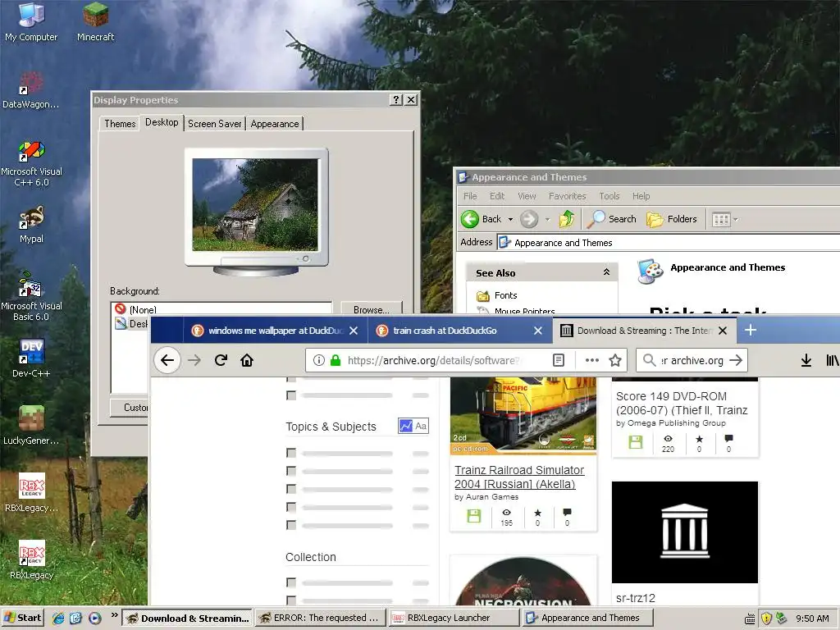Screen dimensions: 840x630
Task: Click the archive.org URL address field
Action: (433, 361)
